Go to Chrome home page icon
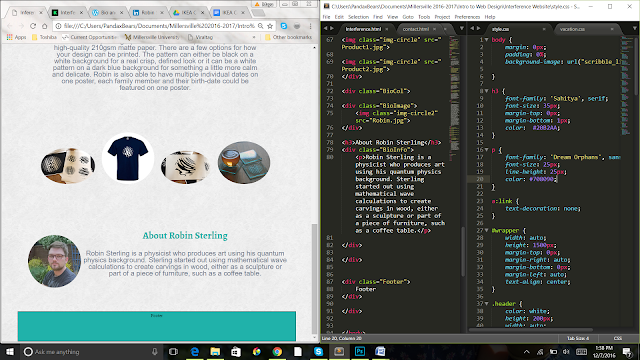The height and width of the screenshot is (360, 640). [44, 26]
